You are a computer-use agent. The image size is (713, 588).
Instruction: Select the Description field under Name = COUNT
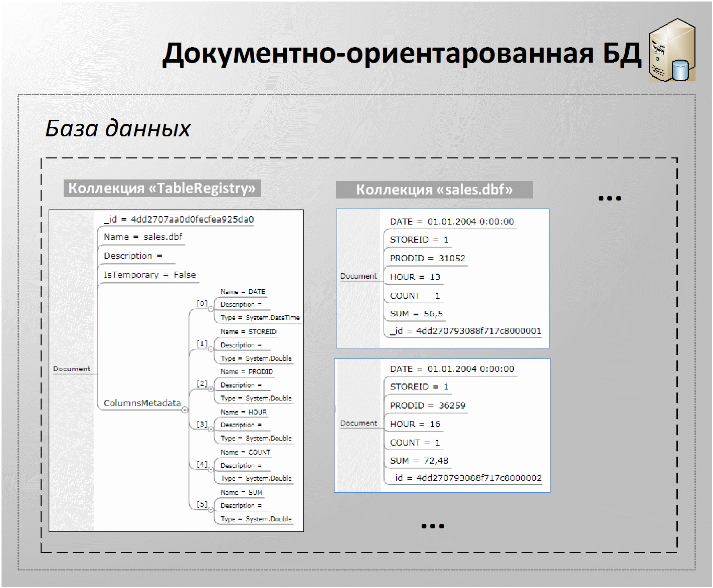coord(241,466)
